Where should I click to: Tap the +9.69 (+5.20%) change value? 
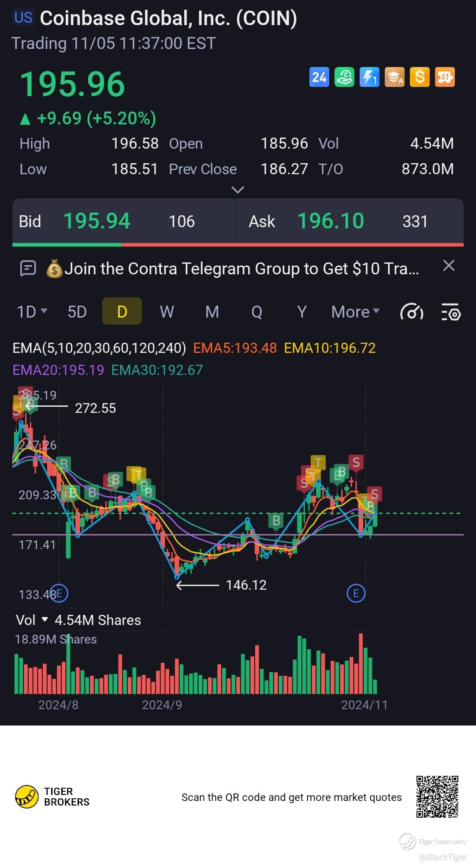pyautogui.click(x=97, y=118)
